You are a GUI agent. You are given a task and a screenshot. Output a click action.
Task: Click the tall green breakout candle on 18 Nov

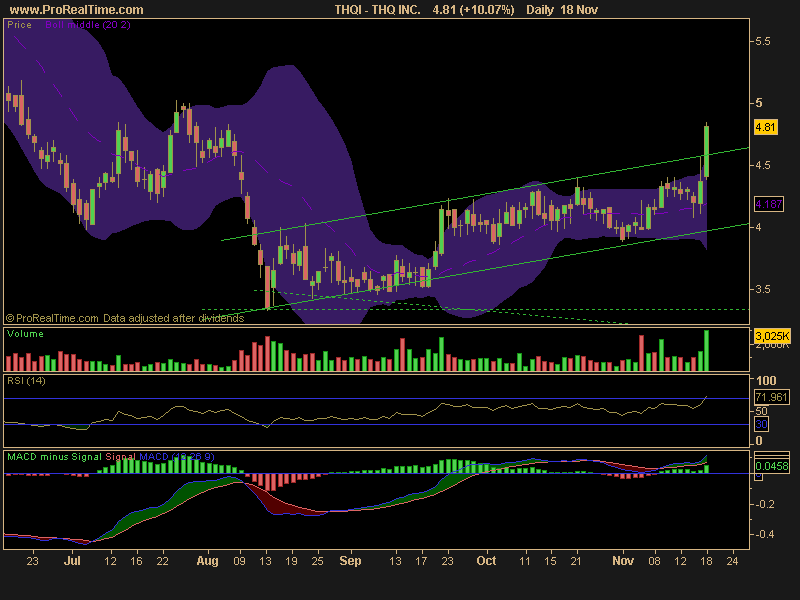coord(707,152)
